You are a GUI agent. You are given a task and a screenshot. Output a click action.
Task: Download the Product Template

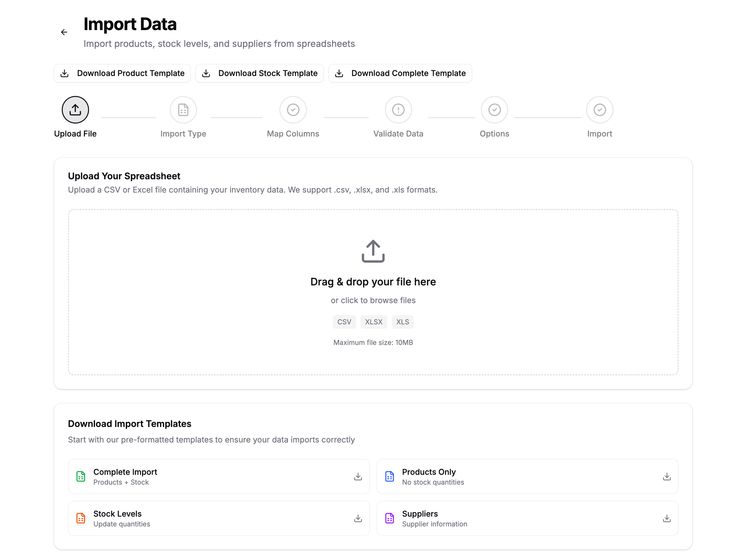122,73
